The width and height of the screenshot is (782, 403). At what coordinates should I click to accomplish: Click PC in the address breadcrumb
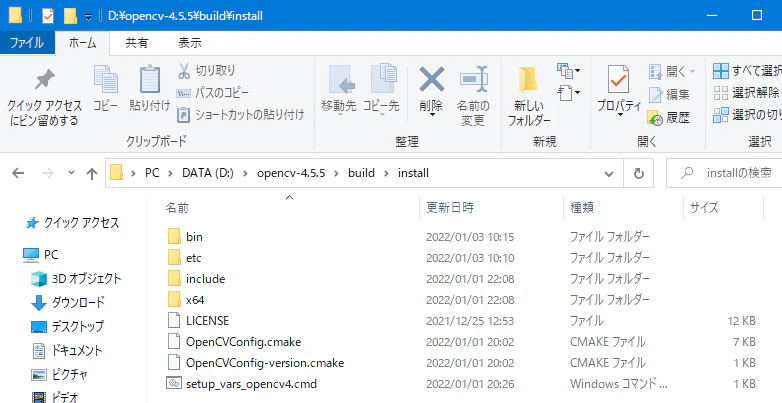[152, 173]
